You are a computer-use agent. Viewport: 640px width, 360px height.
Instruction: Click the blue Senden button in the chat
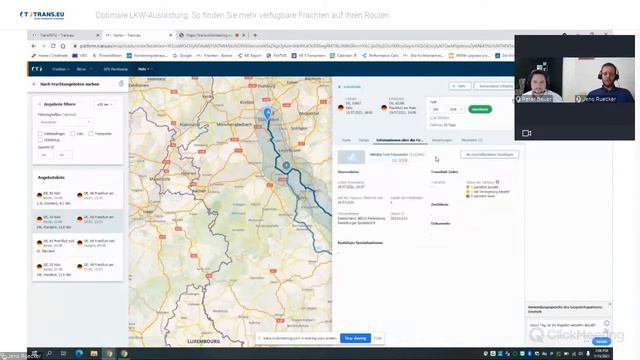coord(601,341)
